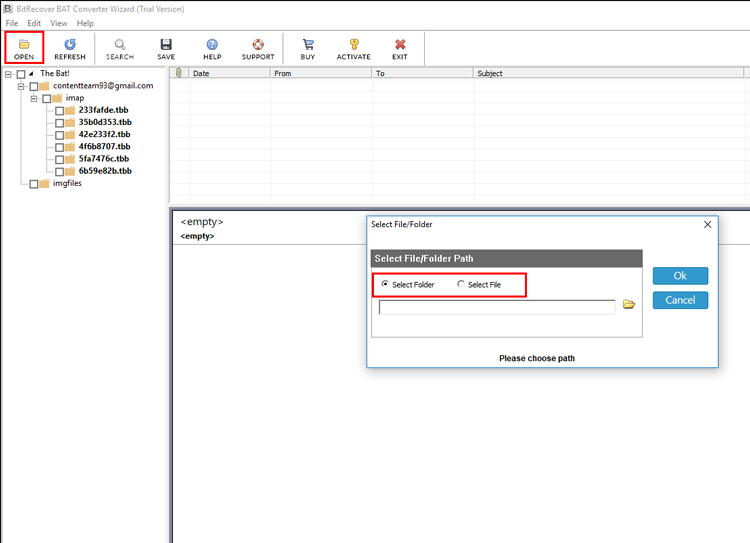Dismiss dialog with Cancel button
The image size is (750, 543).
pos(680,300)
